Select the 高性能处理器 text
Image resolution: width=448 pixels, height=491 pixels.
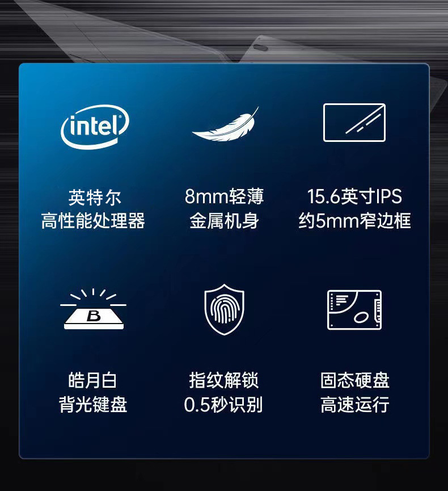93,221
